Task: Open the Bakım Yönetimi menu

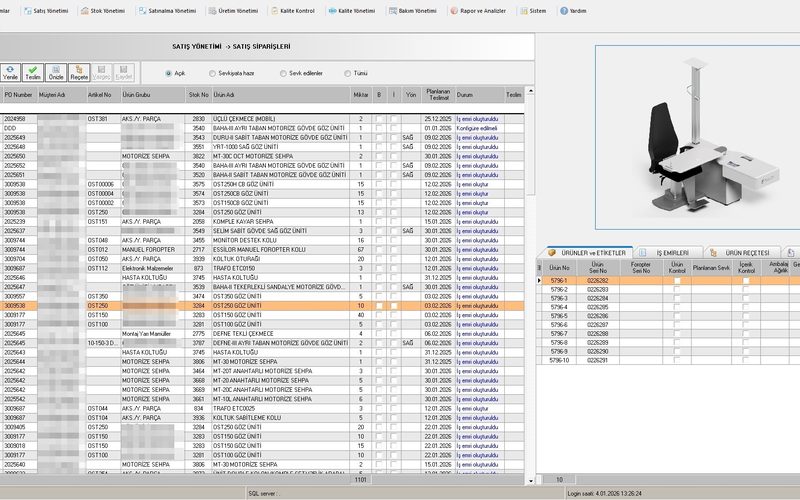Action: [413, 11]
